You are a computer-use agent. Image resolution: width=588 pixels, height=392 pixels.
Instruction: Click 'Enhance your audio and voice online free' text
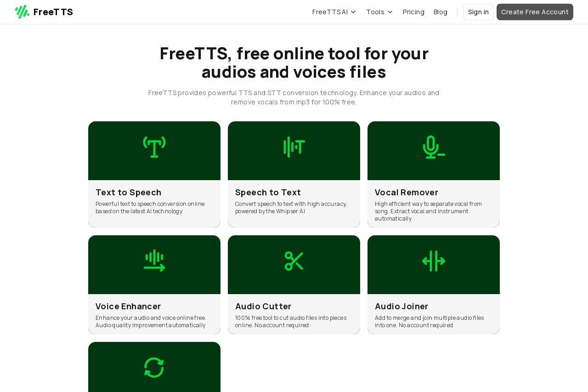coord(151,322)
